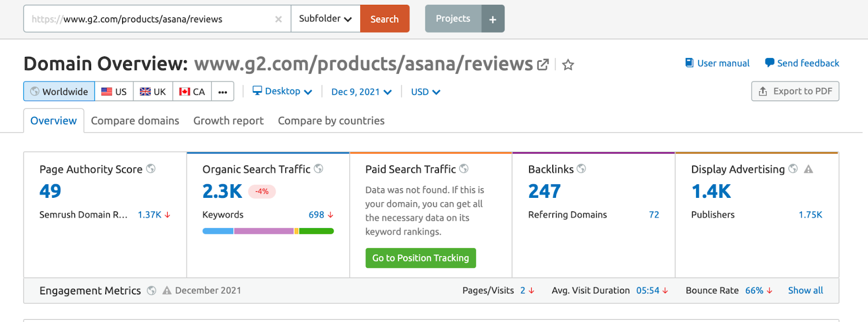This screenshot has height=322, width=868.
Task: Switch to the Overview tab
Action: pos(54,120)
